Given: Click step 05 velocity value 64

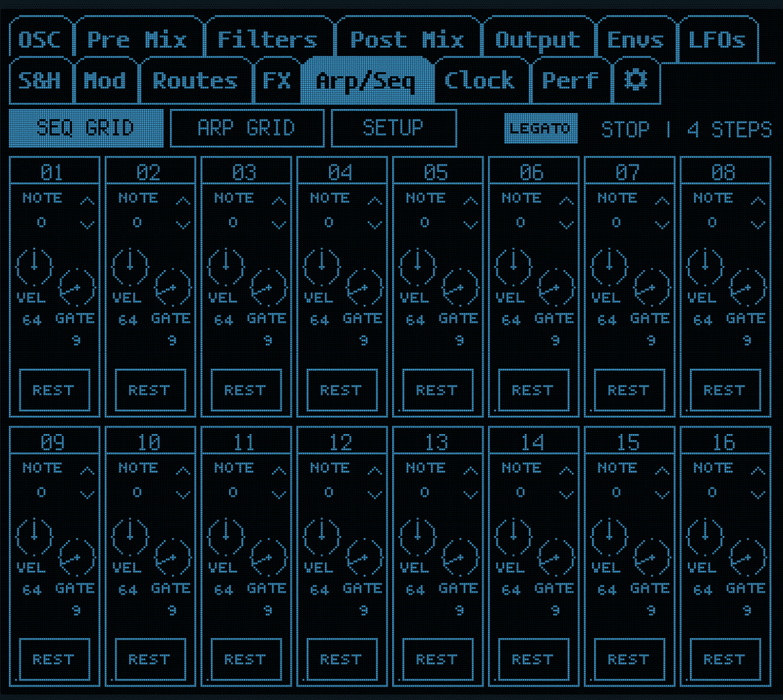Looking at the screenshot, I should point(416,320).
